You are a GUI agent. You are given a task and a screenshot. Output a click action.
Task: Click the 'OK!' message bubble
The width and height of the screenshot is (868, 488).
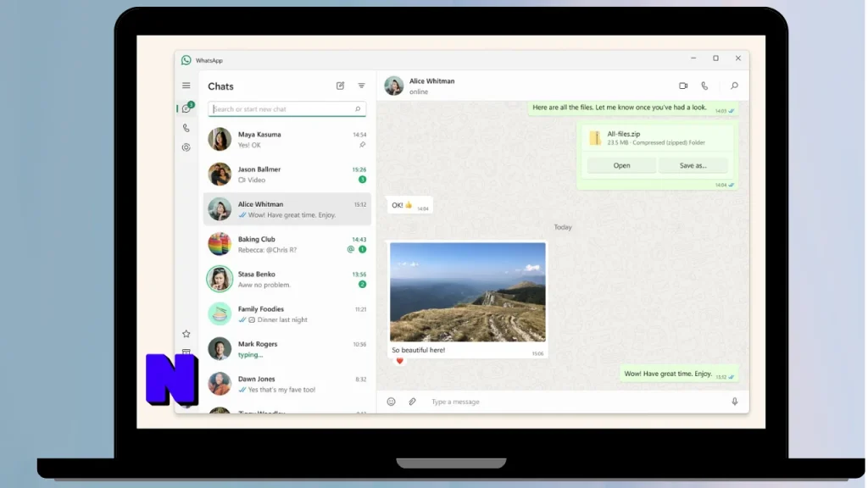pos(409,205)
